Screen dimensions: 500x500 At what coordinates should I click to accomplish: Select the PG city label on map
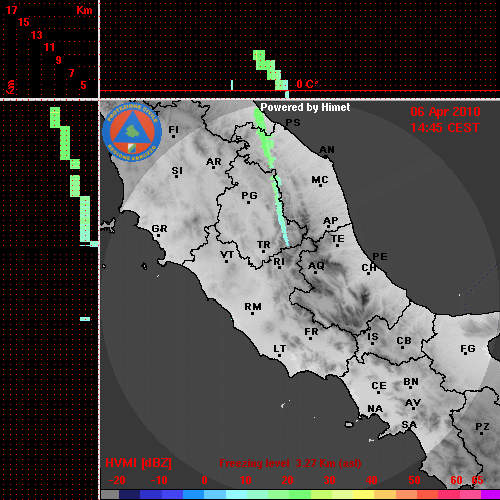point(249,195)
